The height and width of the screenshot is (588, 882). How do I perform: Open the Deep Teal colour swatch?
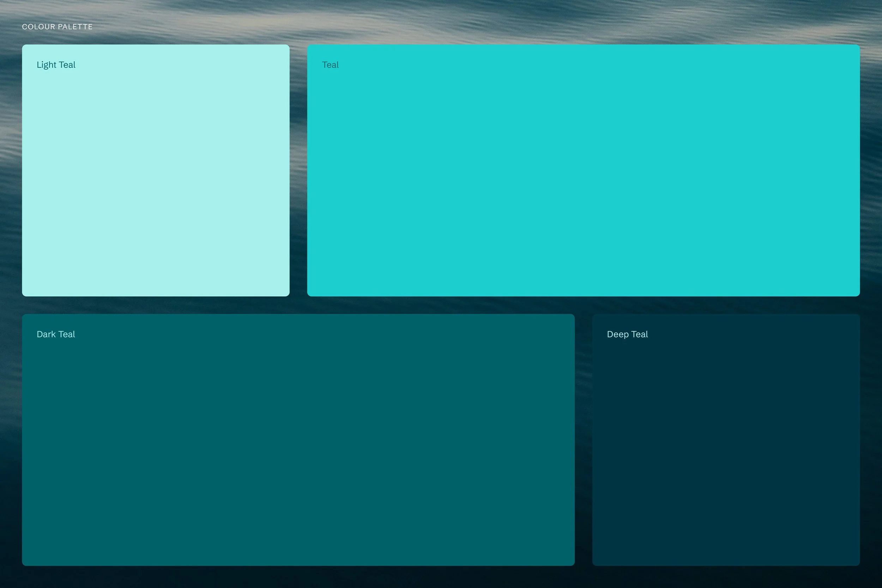(x=726, y=440)
